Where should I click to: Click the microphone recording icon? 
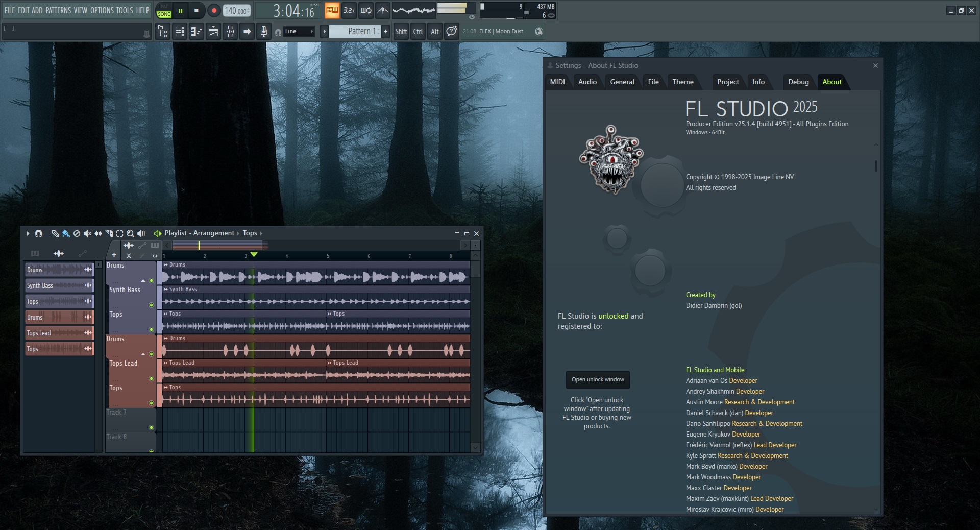[x=263, y=32]
